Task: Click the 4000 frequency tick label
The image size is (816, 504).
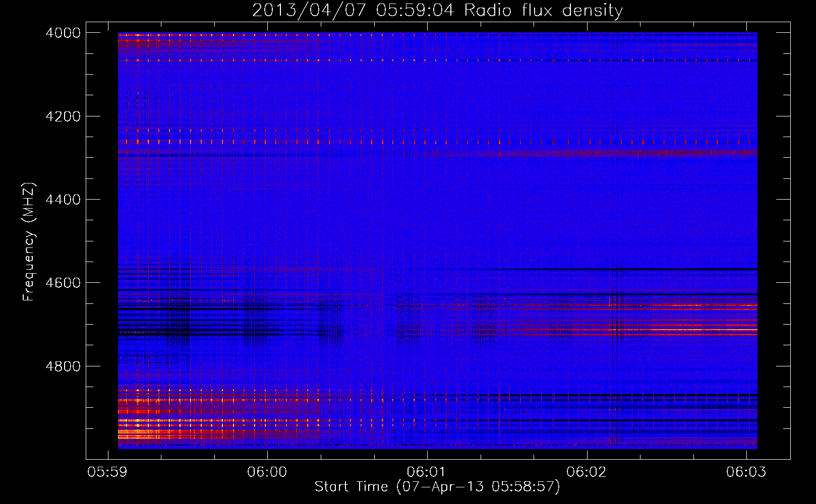Action: (63, 33)
